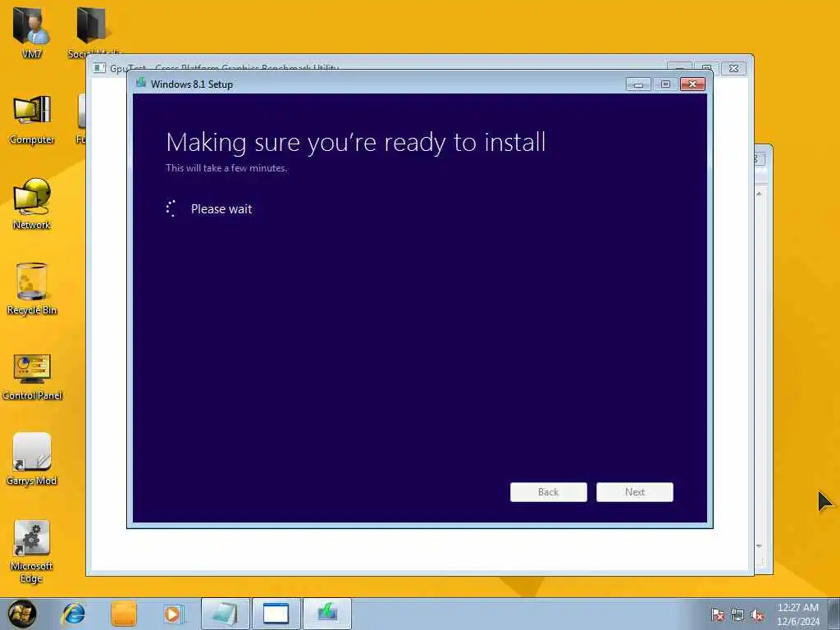Image resolution: width=840 pixels, height=630 pixels.
Task: Open the Network desktop icon
Action: [x=32, y=204]
